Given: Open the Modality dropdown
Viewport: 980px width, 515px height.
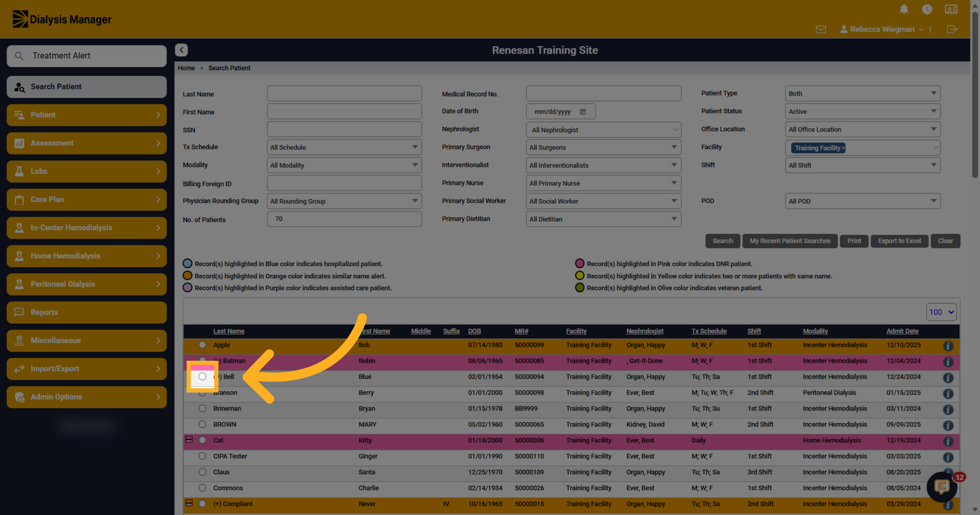Looking at the screenshot, I should coord(344,165).
